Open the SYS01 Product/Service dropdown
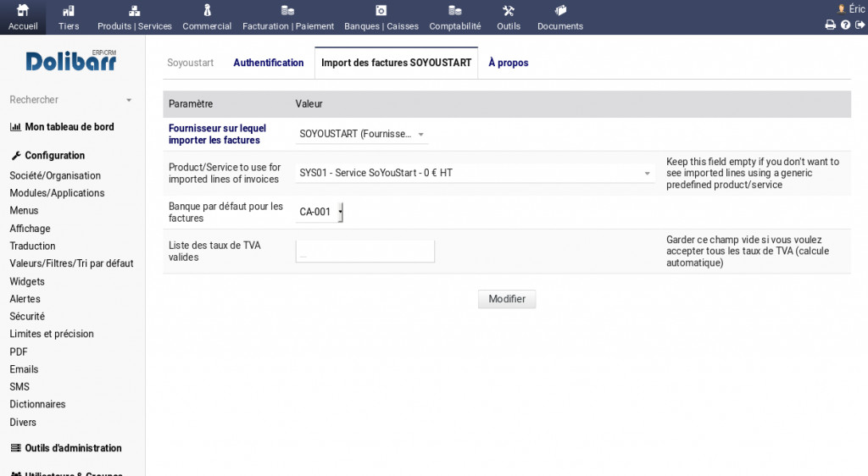The height and width of the screenshot is (476, 868). (475, 173)
